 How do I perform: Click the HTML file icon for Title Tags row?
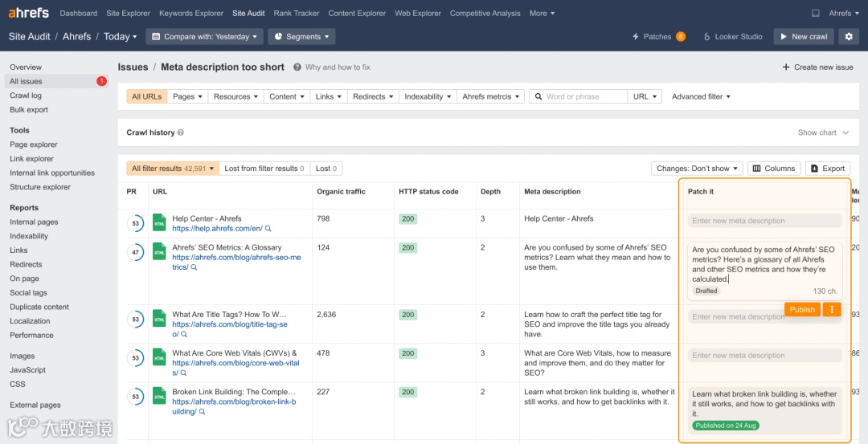tap(159, 318)
